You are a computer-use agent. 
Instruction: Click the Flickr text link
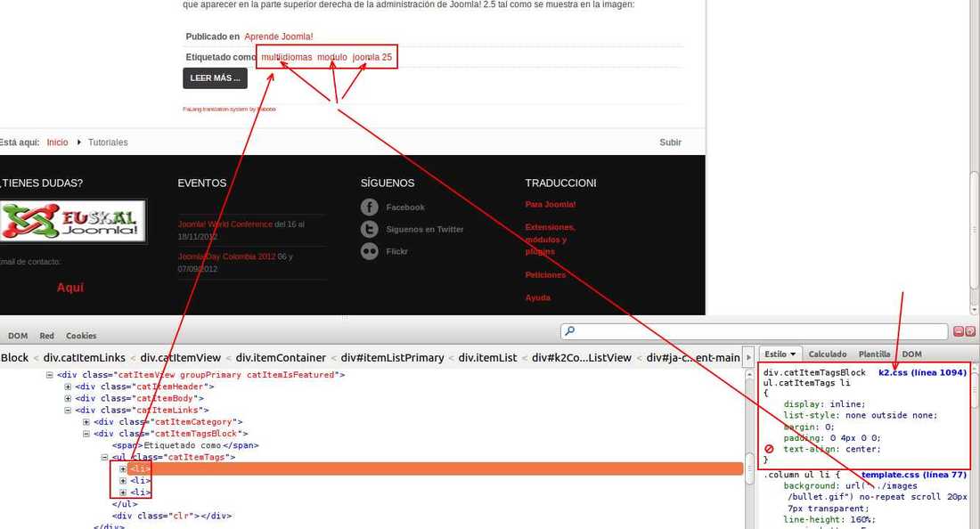(396, 251)
